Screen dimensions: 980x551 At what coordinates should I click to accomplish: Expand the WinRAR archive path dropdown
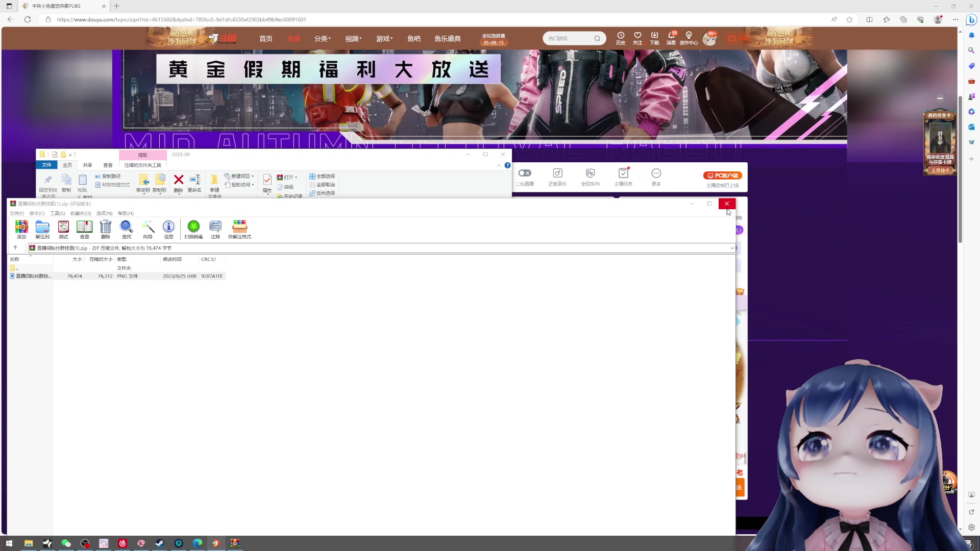click(x=732, y=248)
